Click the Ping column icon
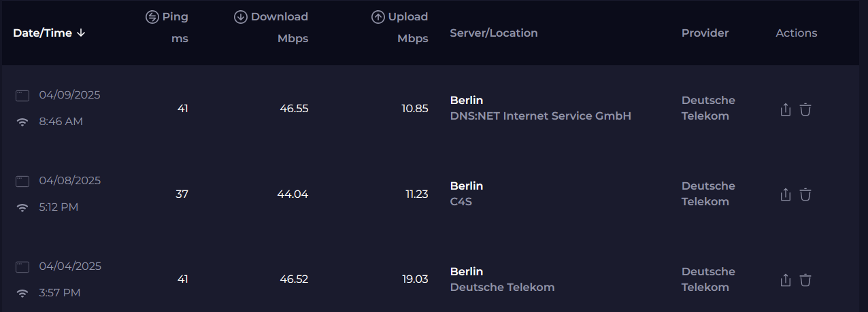This screenshot has height=312, width=868. click(x=152, y=17)
